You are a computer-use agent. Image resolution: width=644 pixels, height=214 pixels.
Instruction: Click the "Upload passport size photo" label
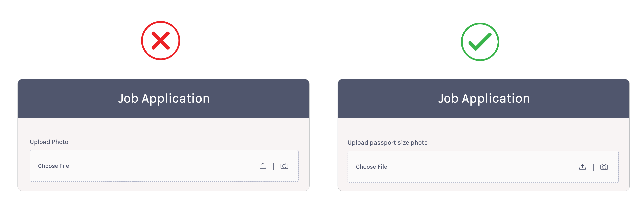click(x=387, y=143)
